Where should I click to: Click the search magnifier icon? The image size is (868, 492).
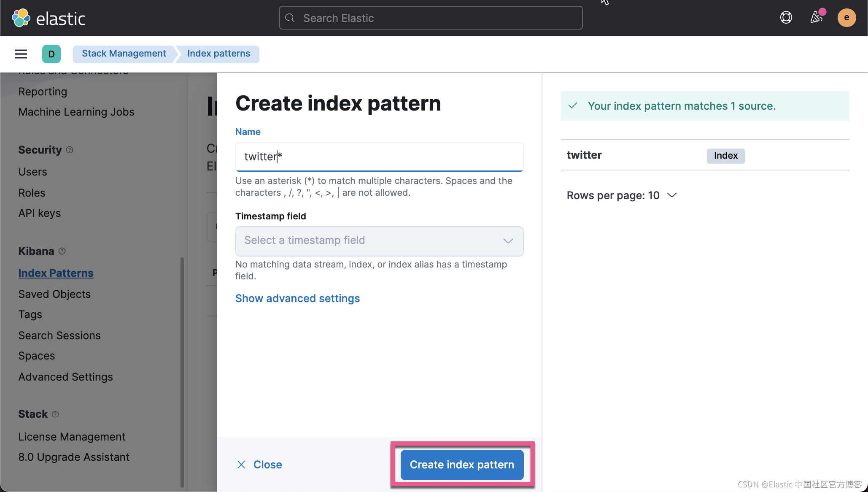tap(290, 18)
